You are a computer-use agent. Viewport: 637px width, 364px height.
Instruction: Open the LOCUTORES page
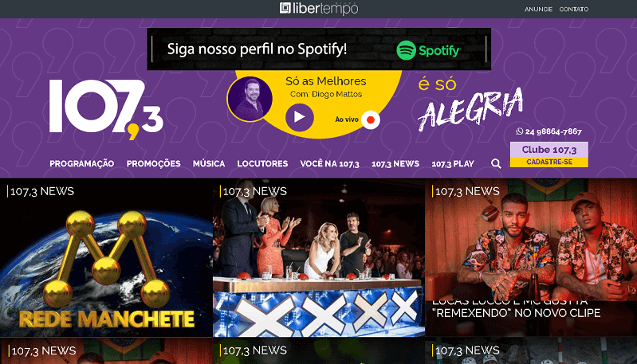tap(262, 163)
